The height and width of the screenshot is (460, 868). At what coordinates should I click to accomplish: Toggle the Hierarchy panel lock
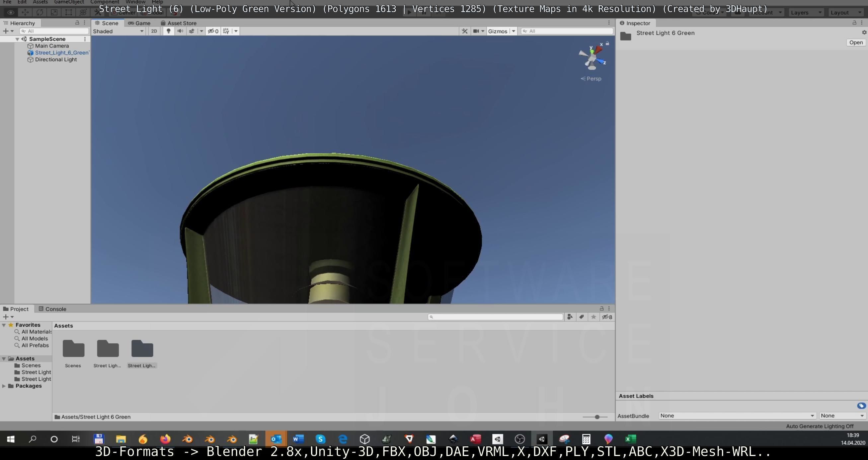(77, 23)
